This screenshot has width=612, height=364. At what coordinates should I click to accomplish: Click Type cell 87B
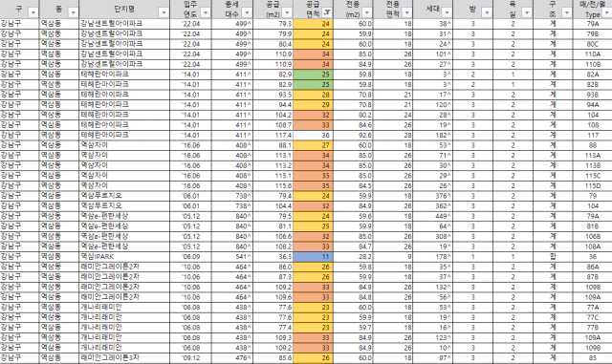[x=593, y=277]
